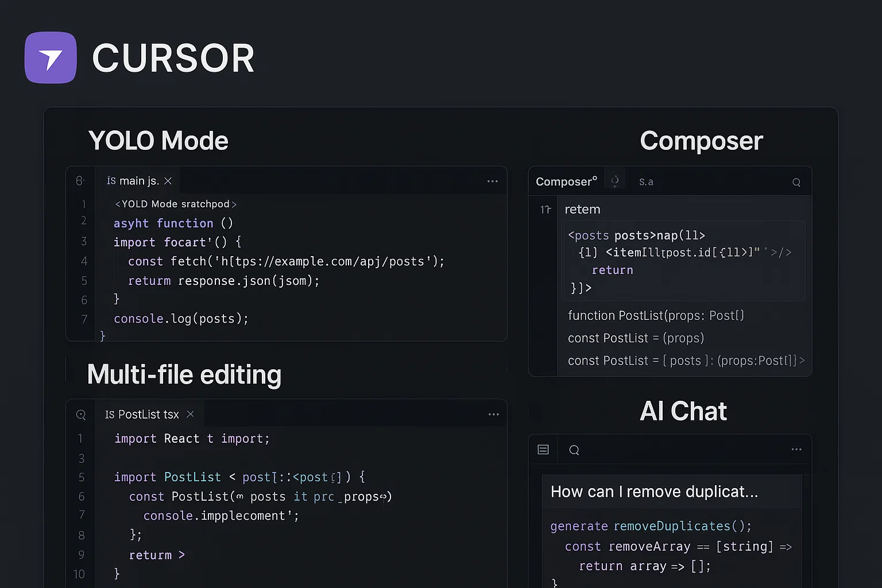Close the PostList tsx tab

[191, 414]
